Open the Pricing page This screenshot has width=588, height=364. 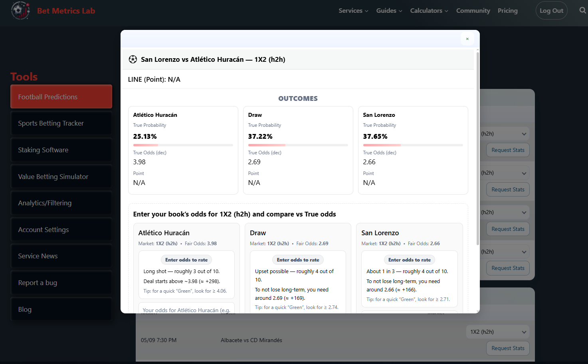pyautogui.click(x=507, y=11)
